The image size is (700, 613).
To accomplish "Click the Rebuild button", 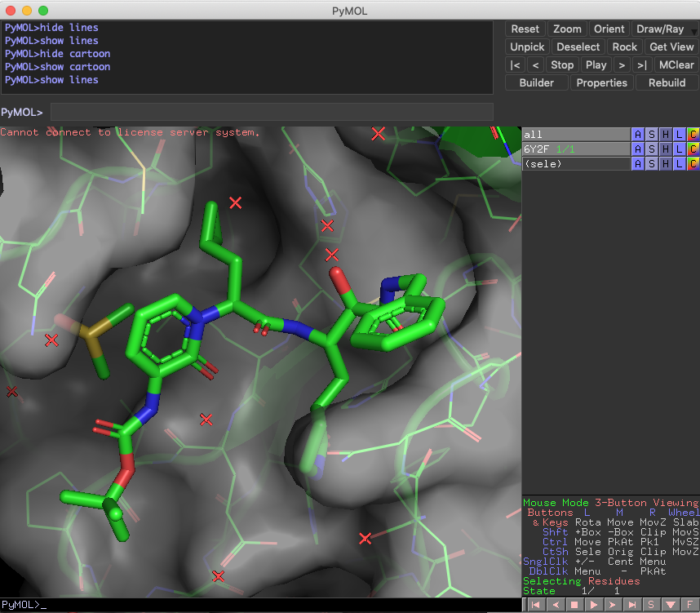I will [667, 82].
